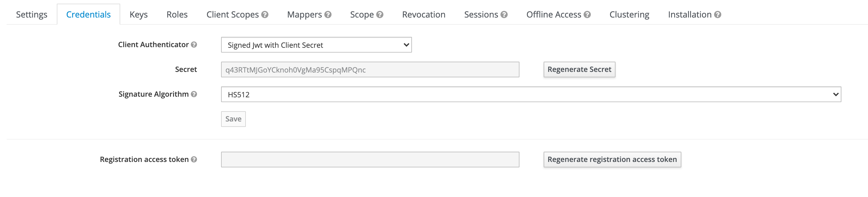This screenshot has height=197, width=868.
Task: Save the credential settings
Action: click(233, 119)
